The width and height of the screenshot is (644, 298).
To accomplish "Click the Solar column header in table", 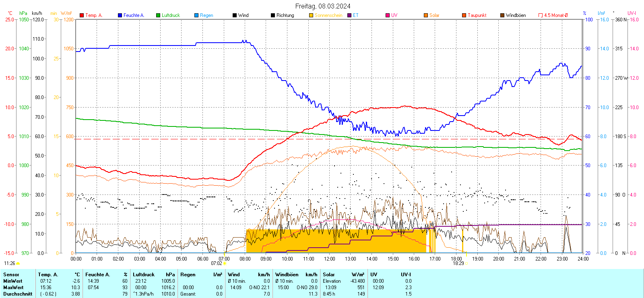I will (x=329, y=275).
